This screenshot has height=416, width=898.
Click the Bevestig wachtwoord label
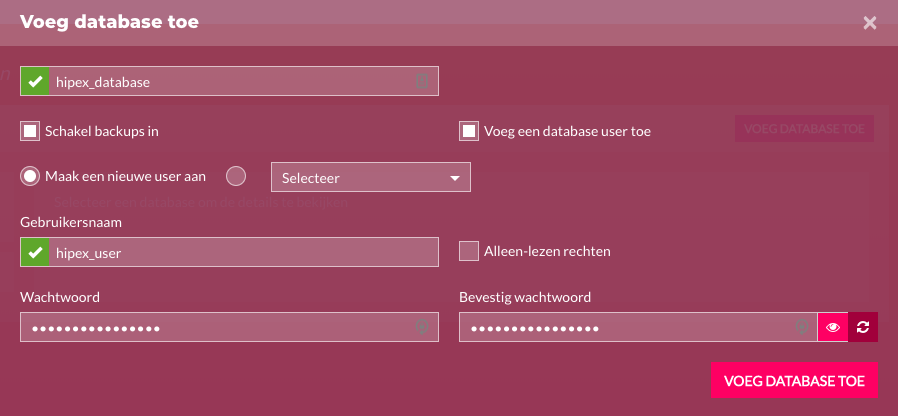525,297
